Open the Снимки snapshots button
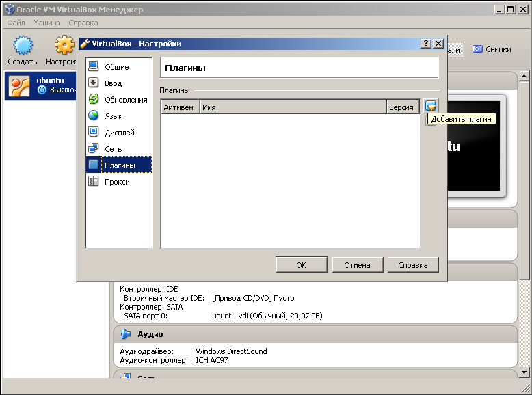The width and height of the screenshot is (532, 395). pos(492,49)
